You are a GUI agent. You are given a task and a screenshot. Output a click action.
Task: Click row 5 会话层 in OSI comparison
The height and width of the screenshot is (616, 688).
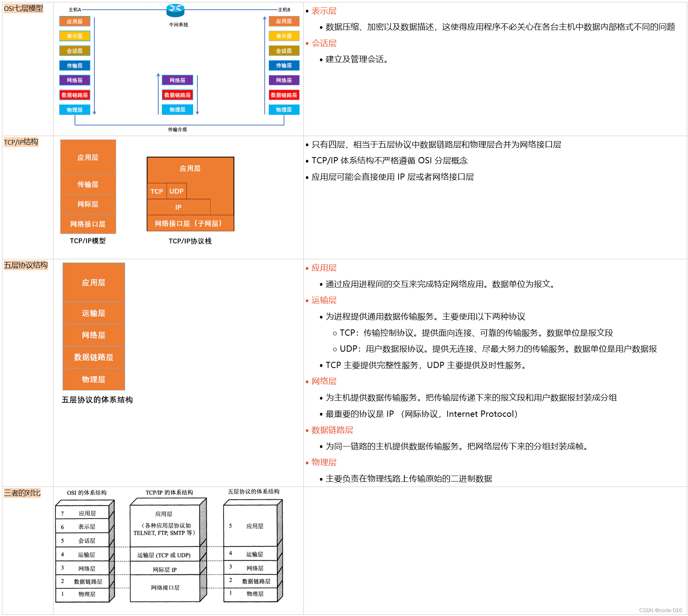[82, 541]
